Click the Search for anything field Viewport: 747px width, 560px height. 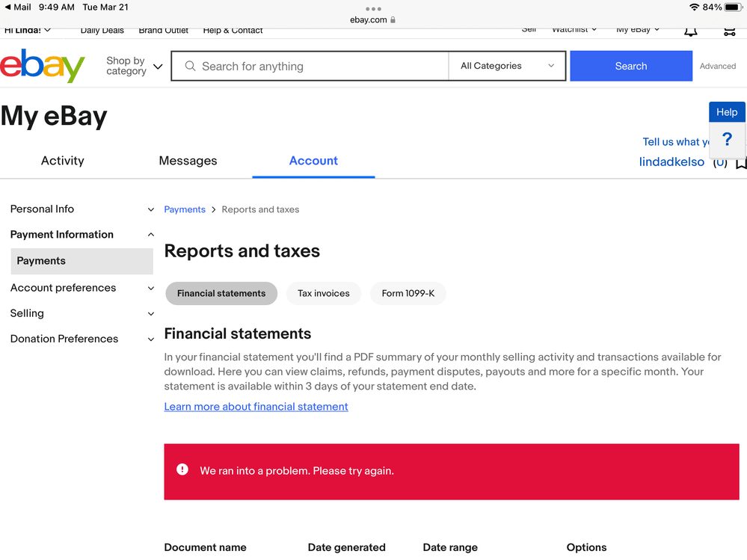tap(310, 66)
